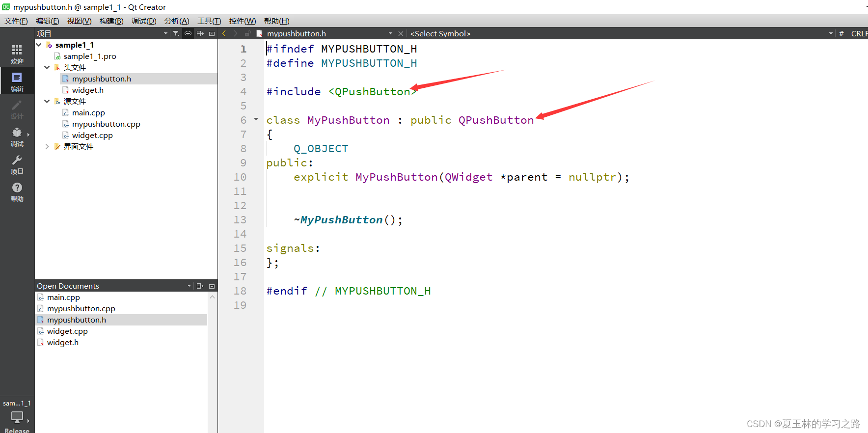Viewport: 868px width, 433px height.
Task: Open the 调试(D) Debug menu
Action: pyautogui.click(x=144, y=21)
